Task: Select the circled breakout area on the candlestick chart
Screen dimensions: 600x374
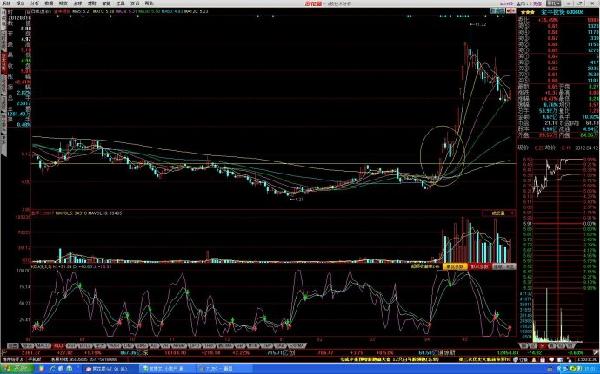Action: pyautogui.click(x=442, y=156)
